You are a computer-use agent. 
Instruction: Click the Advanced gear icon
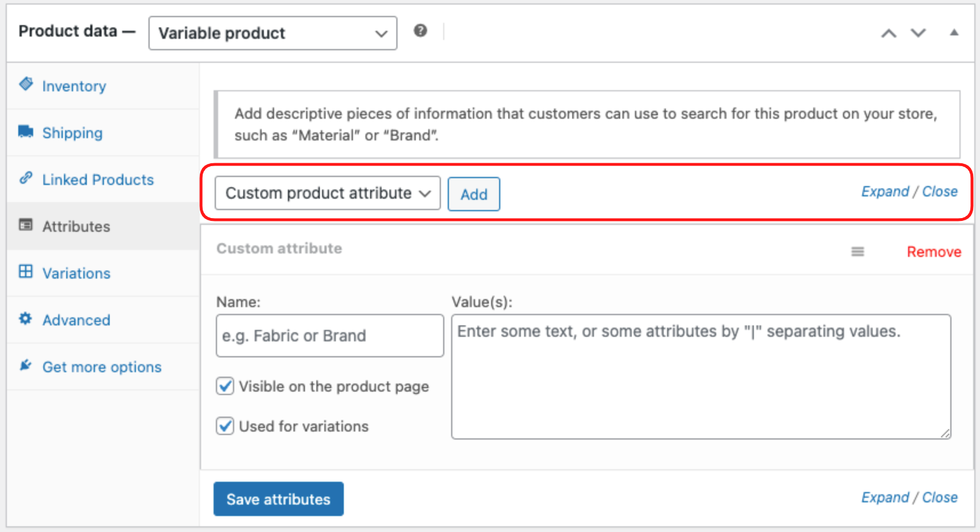tap(25, 319)
